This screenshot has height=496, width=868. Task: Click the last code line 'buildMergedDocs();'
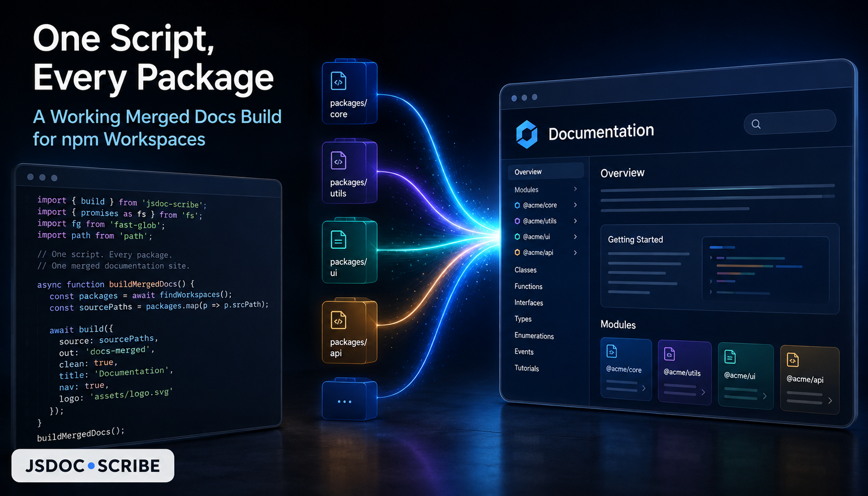(x=81, y=434)
